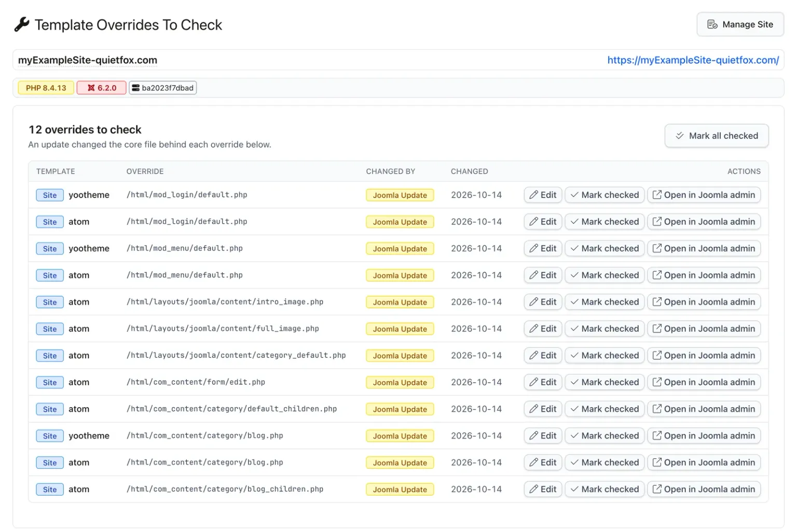Click the PHP 8.4.13 badge
The height and width of the screenshot is (532, 797).
(46, 88)
